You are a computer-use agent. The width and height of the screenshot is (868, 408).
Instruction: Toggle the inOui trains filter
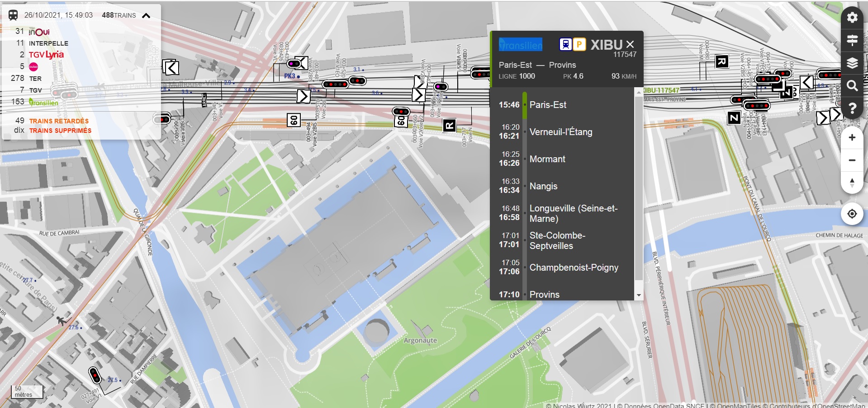39,32
